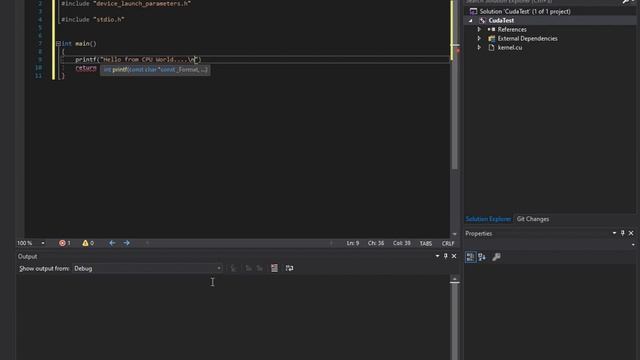640x360 pixels.
Task: Select the CudaTest project item
Action: pyautogui.click(x=501, y=20)
